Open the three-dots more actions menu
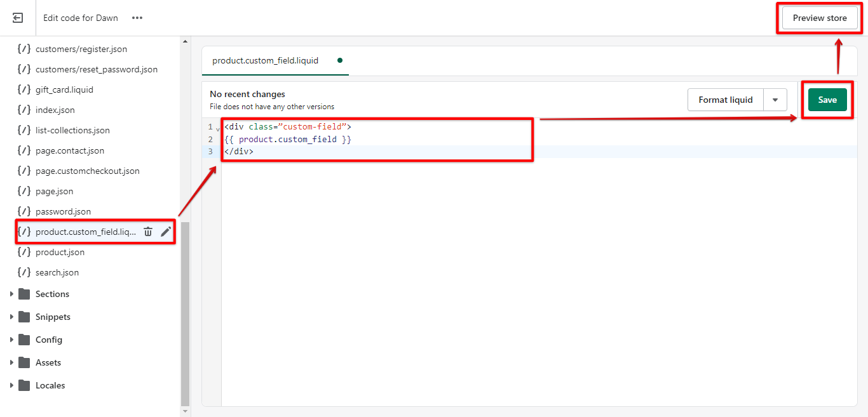Screen dimensions: 868x417 tap(137, 18)
